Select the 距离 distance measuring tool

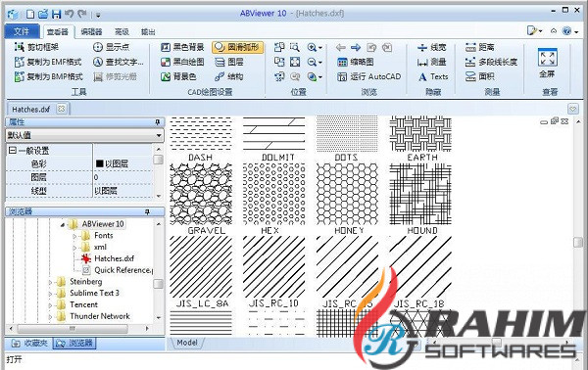[x=480, y=47]
